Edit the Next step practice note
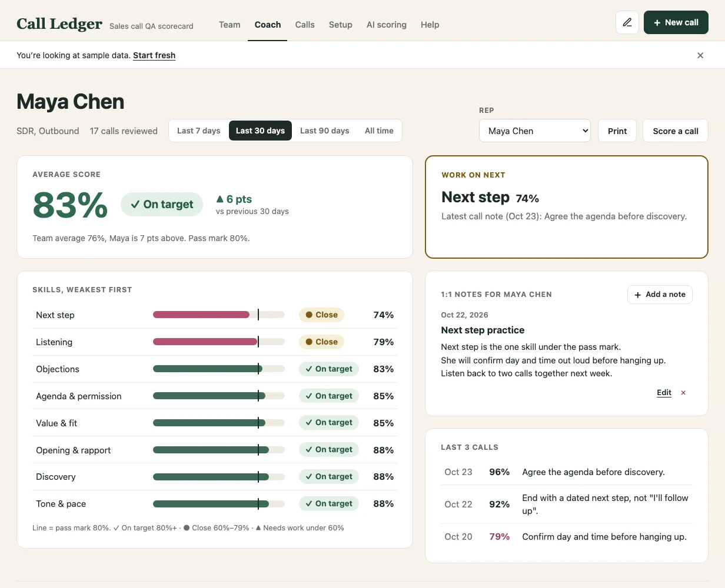Image resolution: width=725 pixels, height=588 pixels. click(x=664, y=393)
